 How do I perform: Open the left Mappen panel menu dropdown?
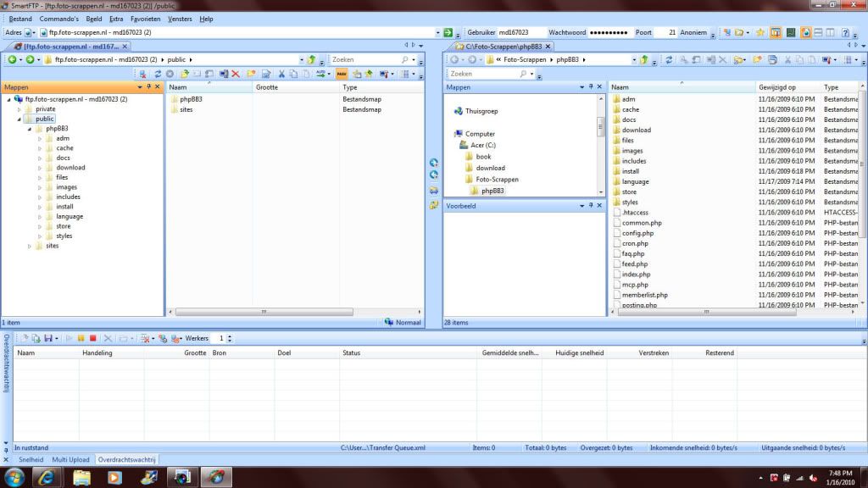pyautogui.click(x=140, y=87)
